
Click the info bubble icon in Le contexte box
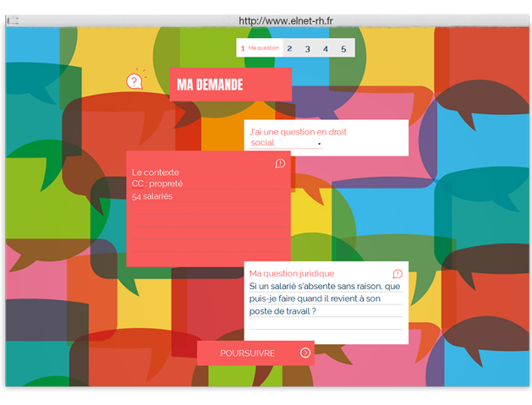[280, 163]
